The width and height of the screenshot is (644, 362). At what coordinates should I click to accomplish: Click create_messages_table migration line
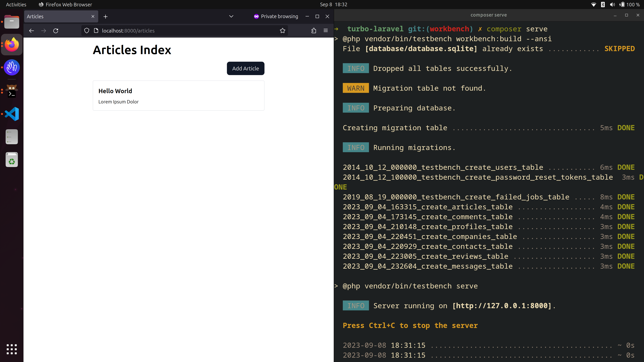pyautogui.click(x=489, y=266)
